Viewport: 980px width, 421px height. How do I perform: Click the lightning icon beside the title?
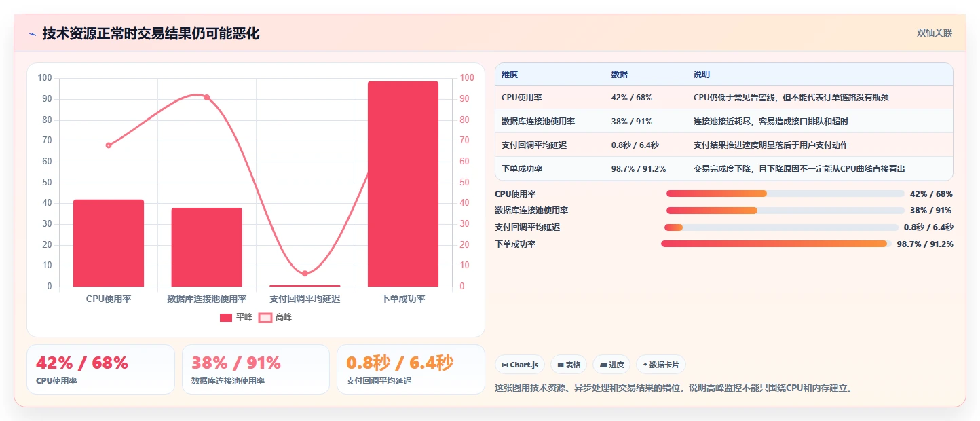point(33,34)
